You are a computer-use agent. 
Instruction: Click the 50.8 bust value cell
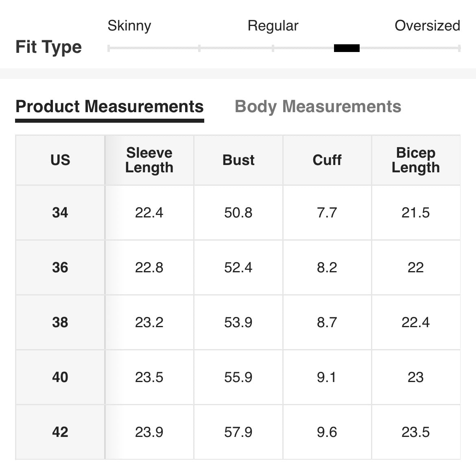[238, 213]
